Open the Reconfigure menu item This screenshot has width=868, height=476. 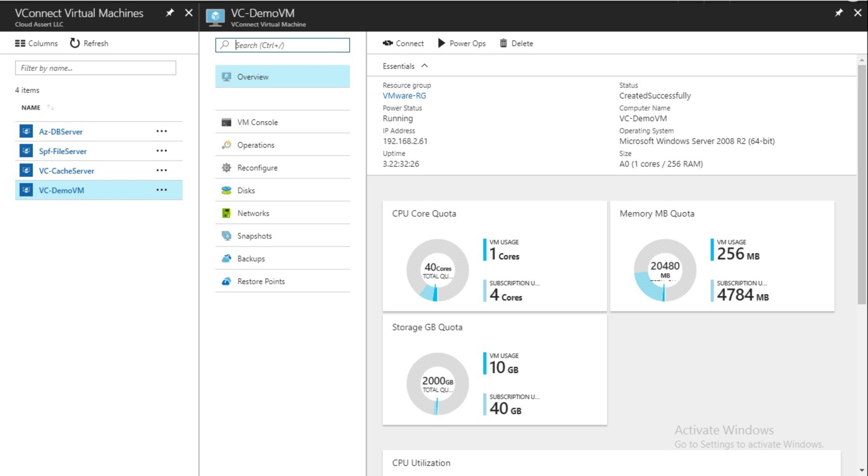tap(257, 168)
